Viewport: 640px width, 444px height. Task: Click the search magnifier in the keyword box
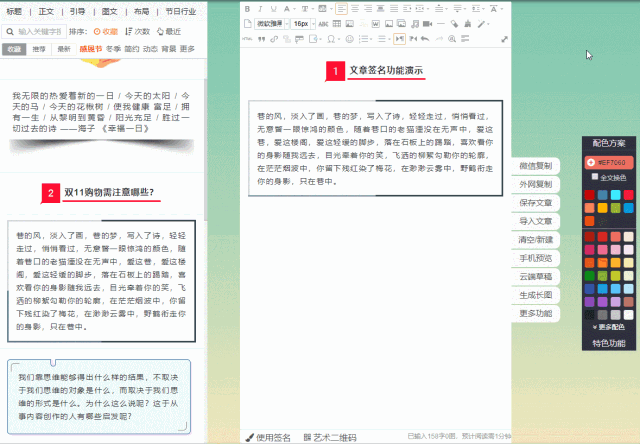10,31
